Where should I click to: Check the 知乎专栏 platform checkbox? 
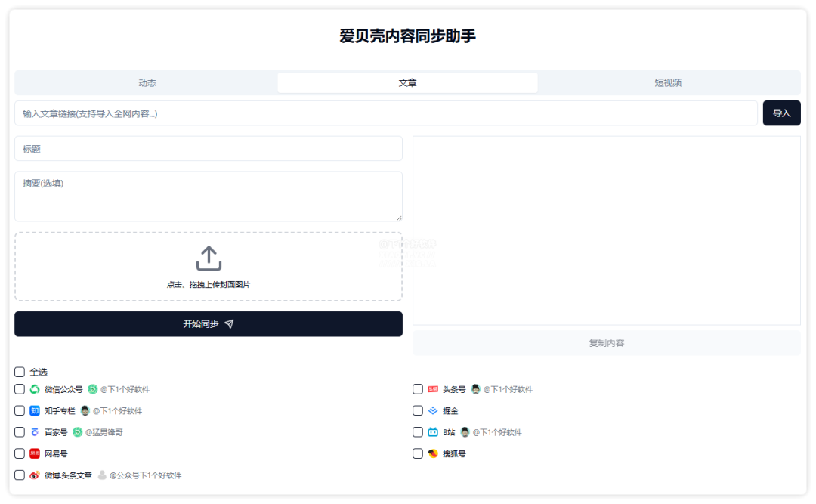point(20,411)
